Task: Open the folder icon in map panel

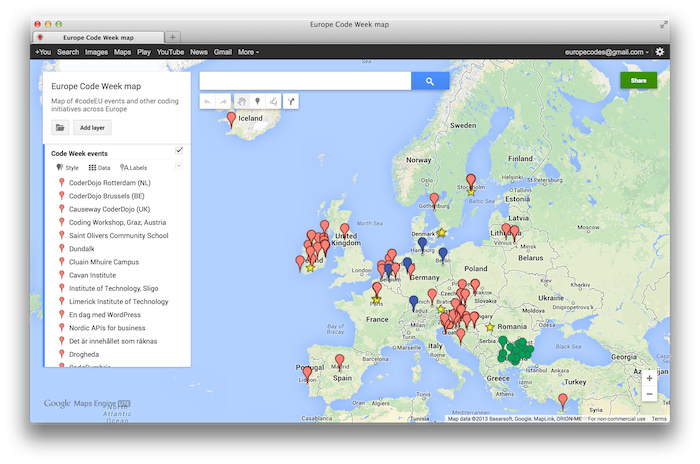Action: click(60, 128)
